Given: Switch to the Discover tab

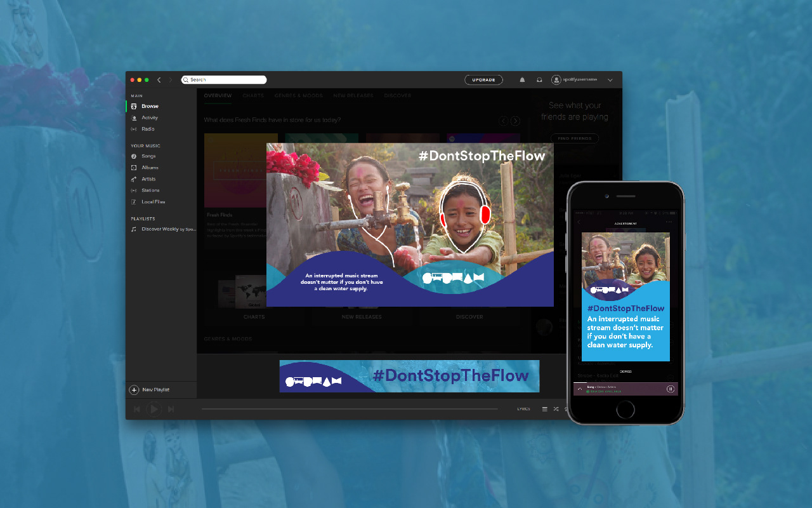Looking at the screenshot, I should point(398,95).
